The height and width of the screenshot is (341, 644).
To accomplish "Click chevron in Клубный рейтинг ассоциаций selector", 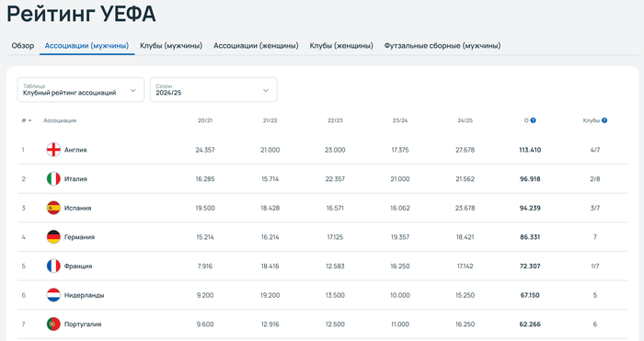I will (133, 90).
